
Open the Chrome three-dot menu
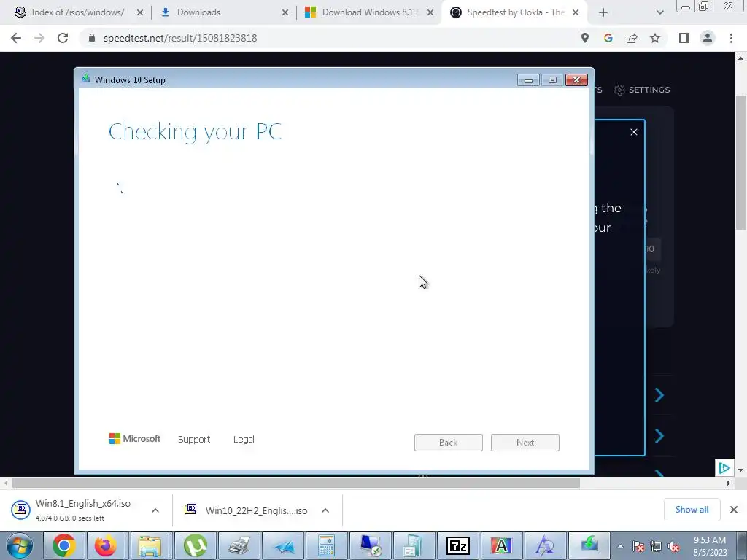[731, 38]
